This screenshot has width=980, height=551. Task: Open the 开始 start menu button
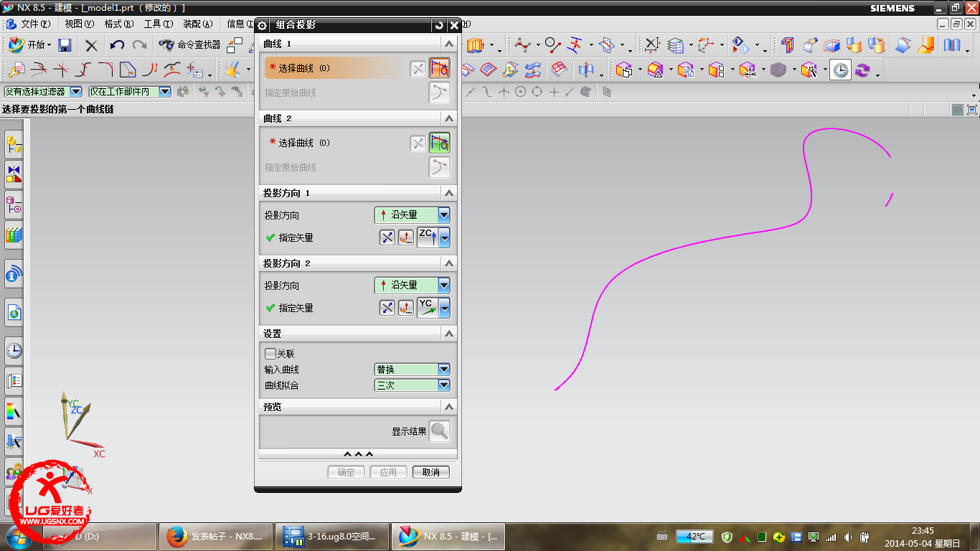click(x=29, y=45)
